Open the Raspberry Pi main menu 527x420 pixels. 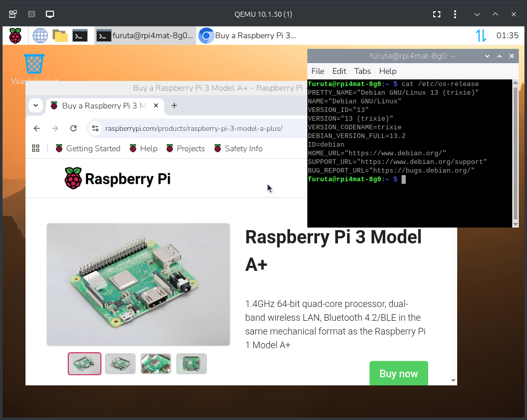[15, 36]
